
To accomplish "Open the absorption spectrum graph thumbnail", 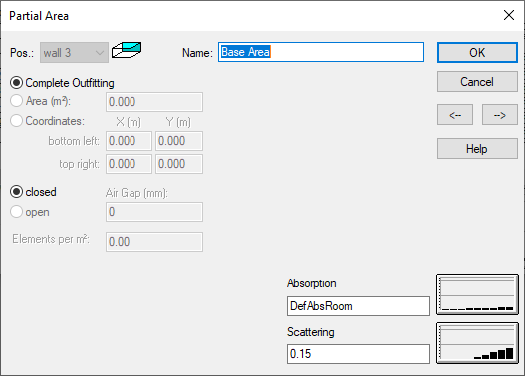I will [x=477, y=295].
